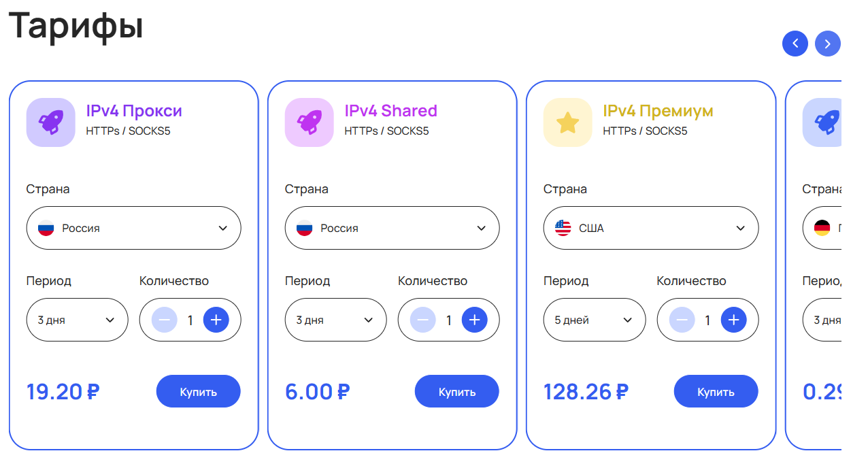Increase quantity in IPv4 Shared card
This screenshot has width=868, height=466.
click(475, 320)
